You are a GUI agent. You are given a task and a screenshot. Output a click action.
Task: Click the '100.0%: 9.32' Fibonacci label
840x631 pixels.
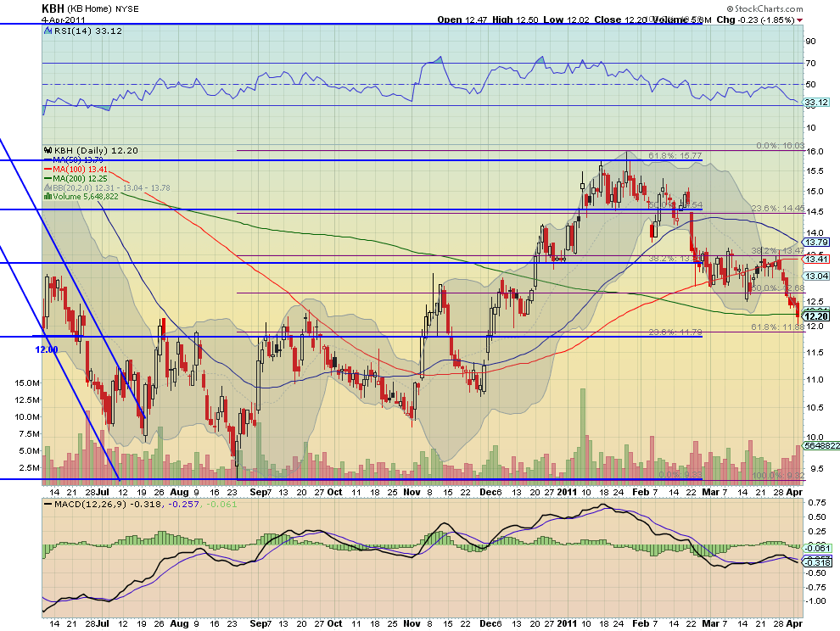(777, 475)
